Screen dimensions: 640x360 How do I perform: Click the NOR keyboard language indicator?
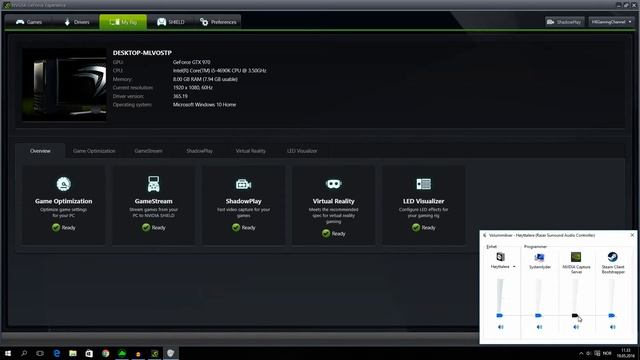pyautogui.click(x=607, y=353)
